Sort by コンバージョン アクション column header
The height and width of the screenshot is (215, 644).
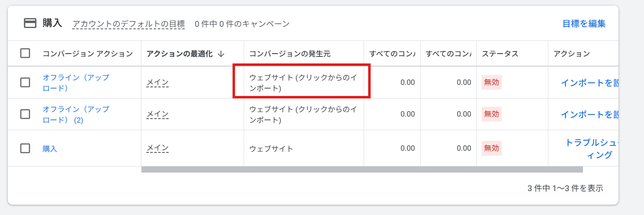(87, 54)
